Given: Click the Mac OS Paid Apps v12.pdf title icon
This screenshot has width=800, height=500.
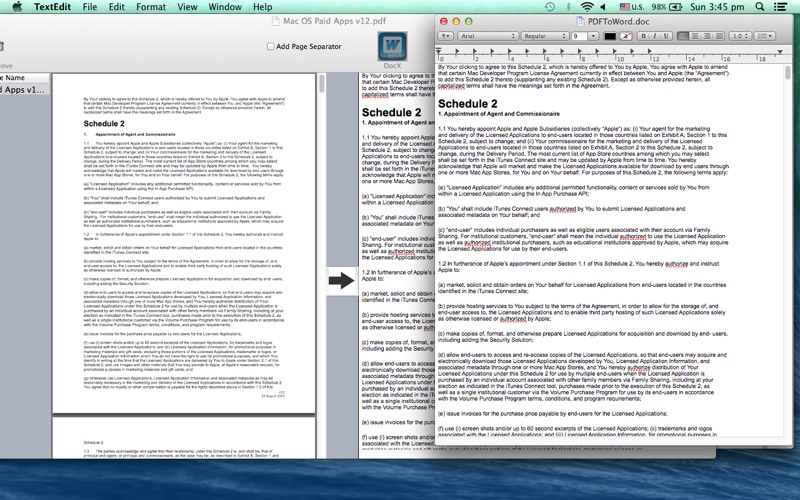Looking at the screenshot, I should click(x=276, y=21).
